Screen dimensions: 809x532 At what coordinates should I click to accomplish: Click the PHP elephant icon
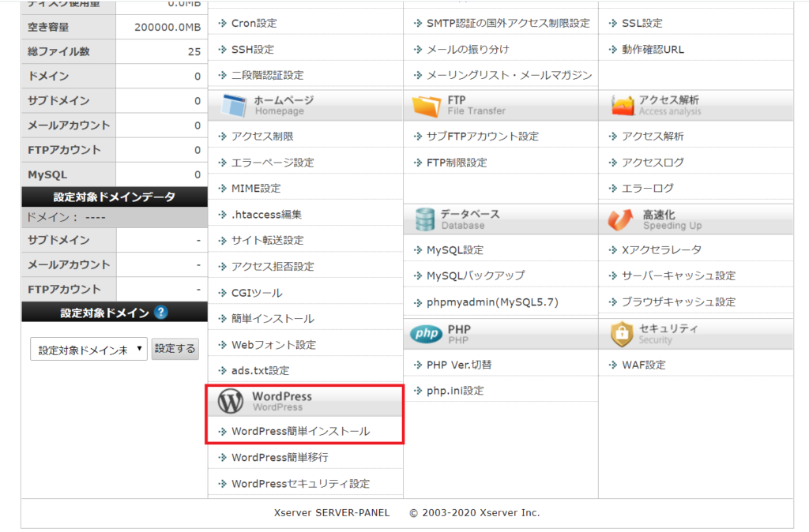[427, 334]
